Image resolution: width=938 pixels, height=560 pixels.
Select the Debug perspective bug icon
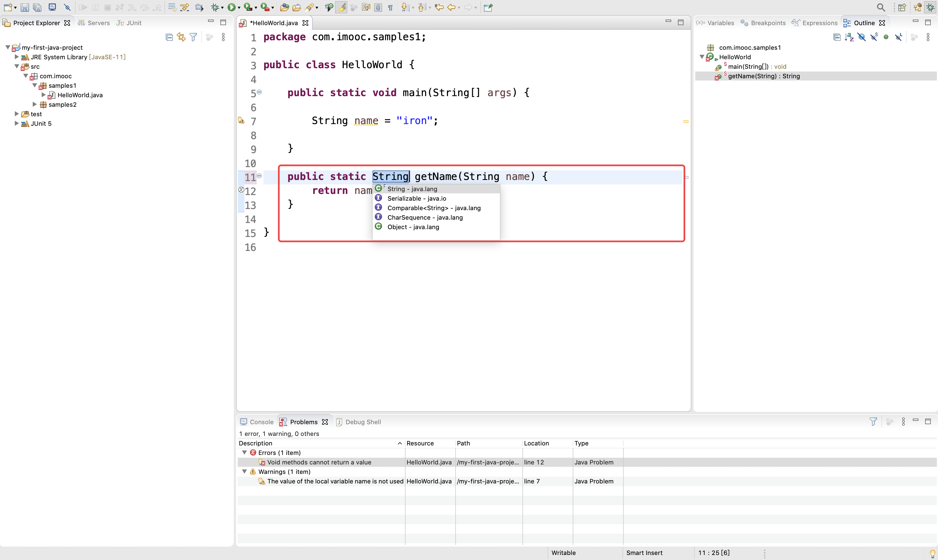pyautogui.click(x=930, y=7)
